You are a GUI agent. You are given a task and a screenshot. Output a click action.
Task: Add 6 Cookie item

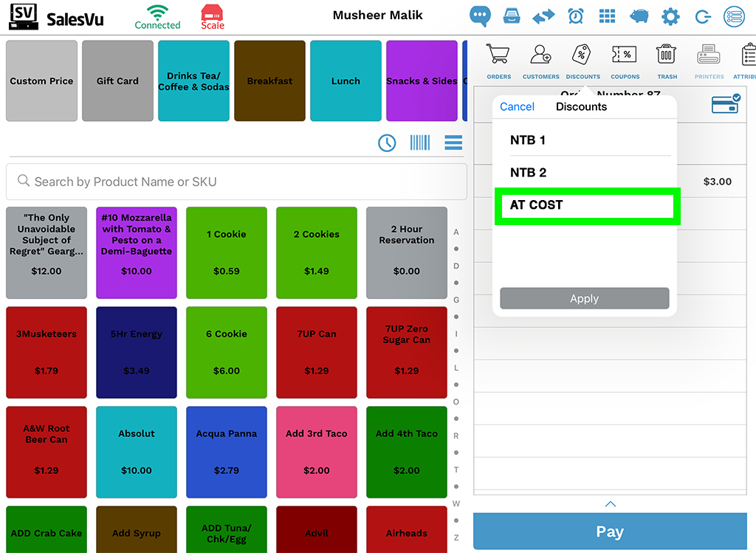coord(227,352)
